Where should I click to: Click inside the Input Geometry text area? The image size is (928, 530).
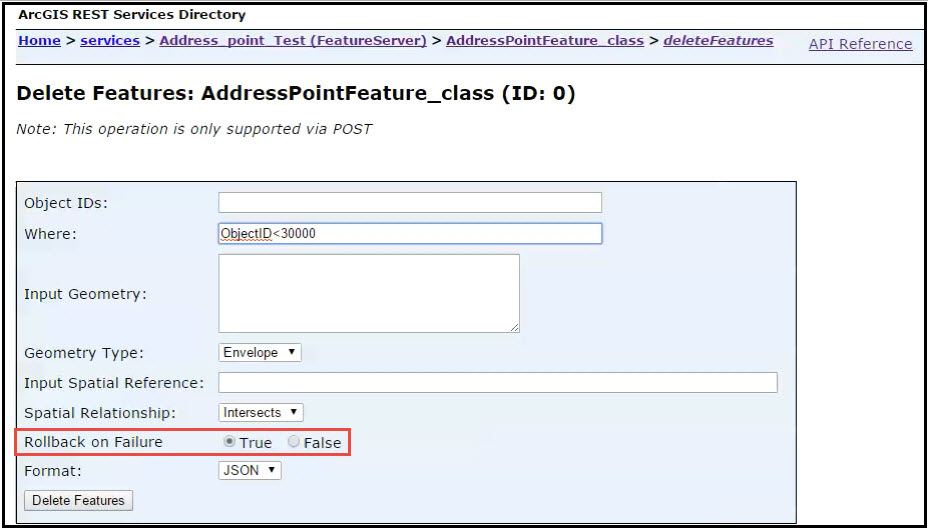click(369, 293)
